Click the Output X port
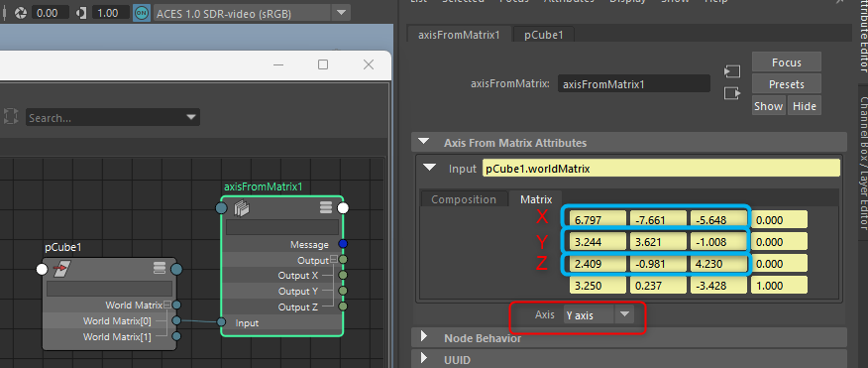Viewport: 868px width, 368px height. [x=343, y=275]
